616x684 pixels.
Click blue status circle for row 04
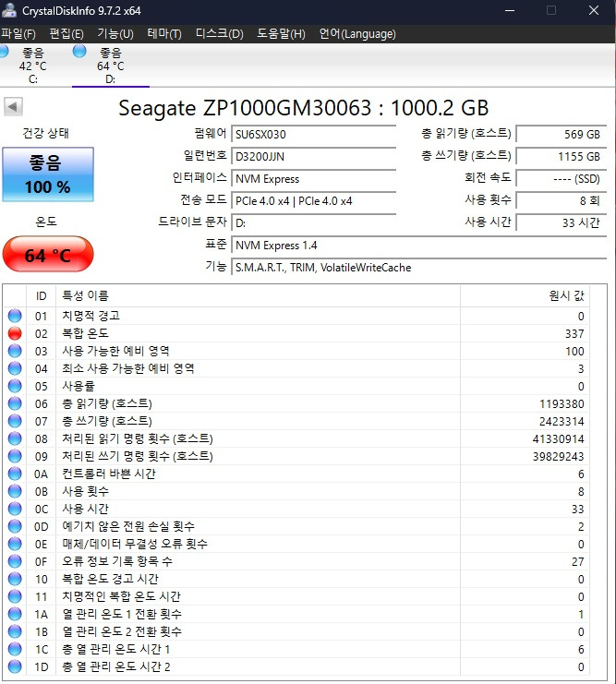pos(15,368)
